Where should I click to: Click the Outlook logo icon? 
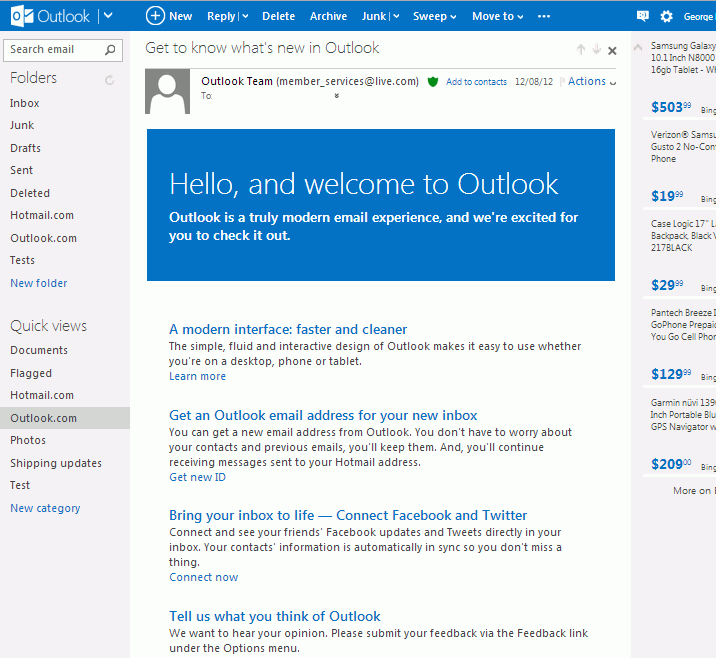click(20, 16)
